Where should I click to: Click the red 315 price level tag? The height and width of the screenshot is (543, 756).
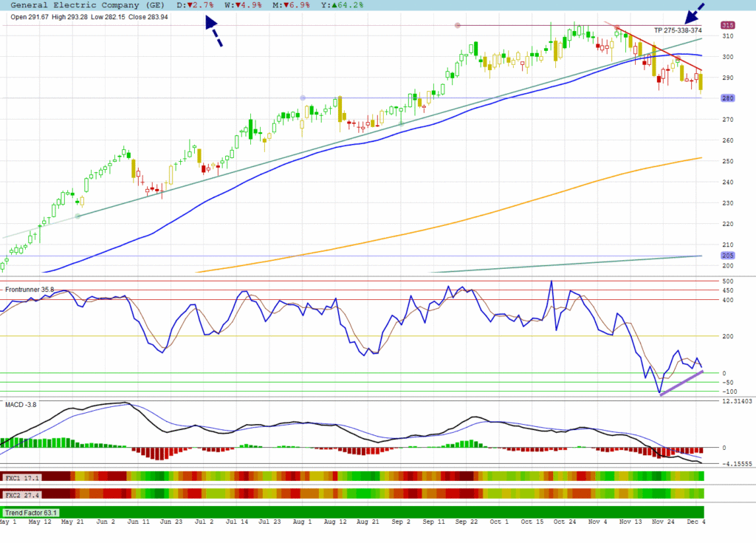click(728, 26)
